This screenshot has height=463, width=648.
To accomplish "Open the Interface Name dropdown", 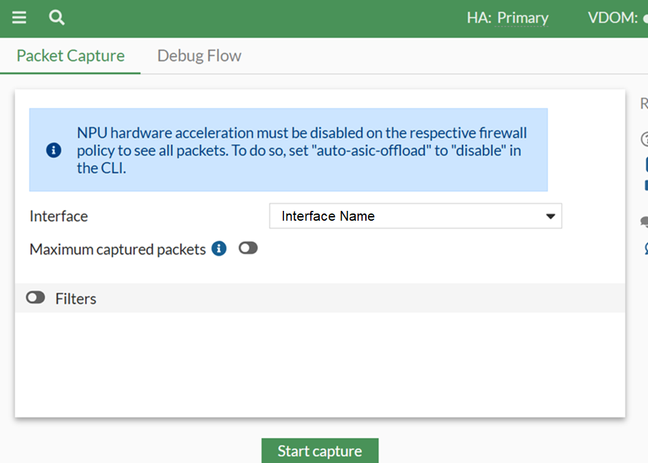I will tap(415, 216).
